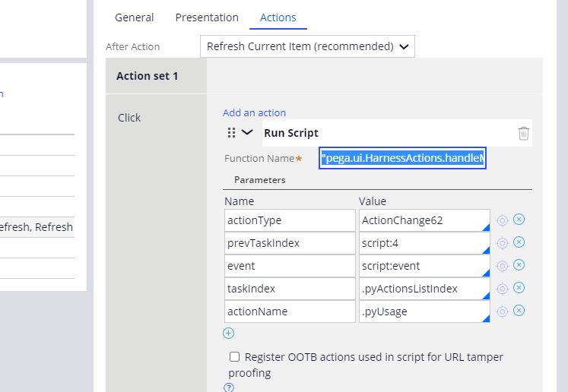
Task: Open the After Action dropdown
Action: tap(308, 46)
